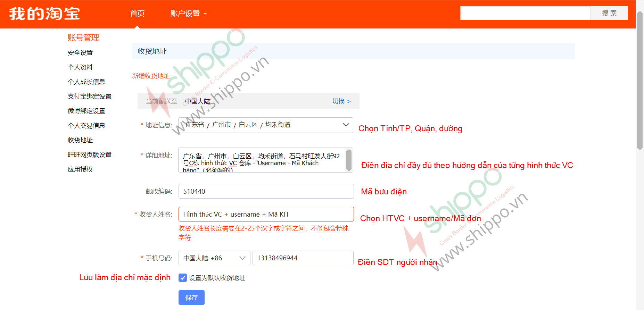This screenshot has width=644, height=310.
Task: Click the 搜索 button
Action: coord(609,13)
